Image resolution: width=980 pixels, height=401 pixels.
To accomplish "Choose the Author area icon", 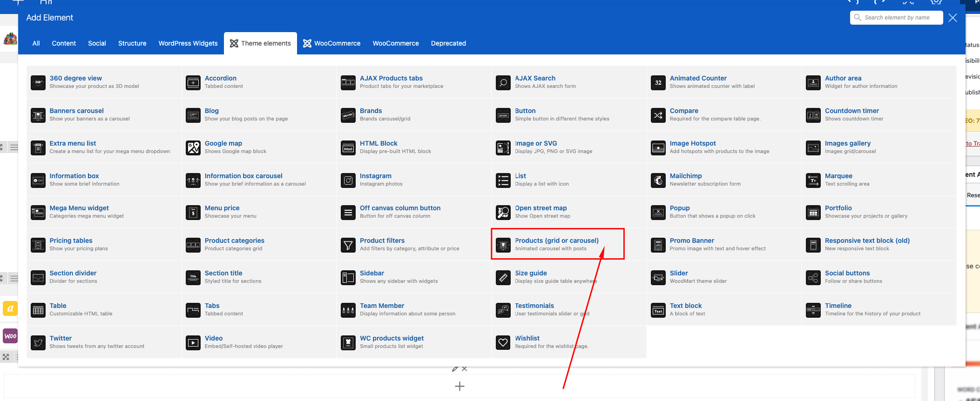I will click(x=813, y=82).
